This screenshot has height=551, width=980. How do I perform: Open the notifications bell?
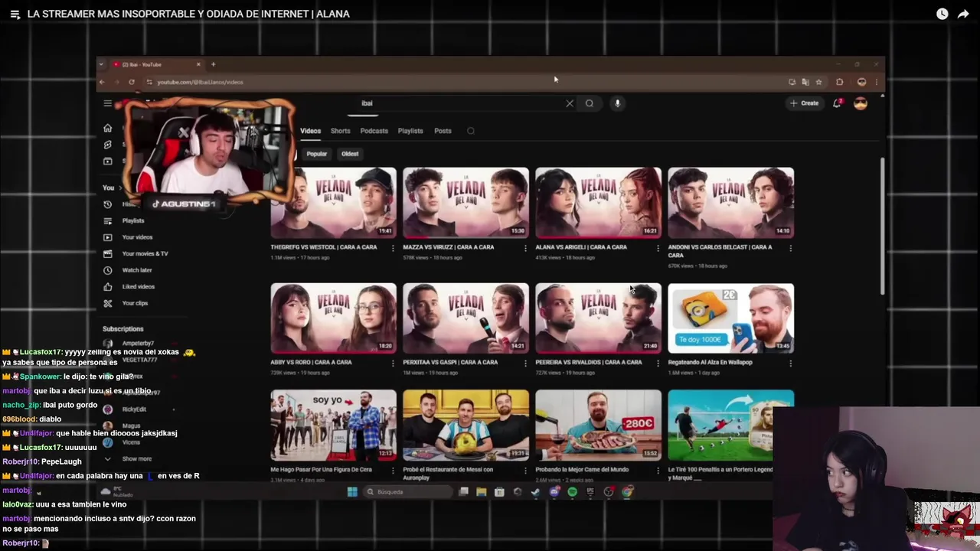[x=838, y=103]
